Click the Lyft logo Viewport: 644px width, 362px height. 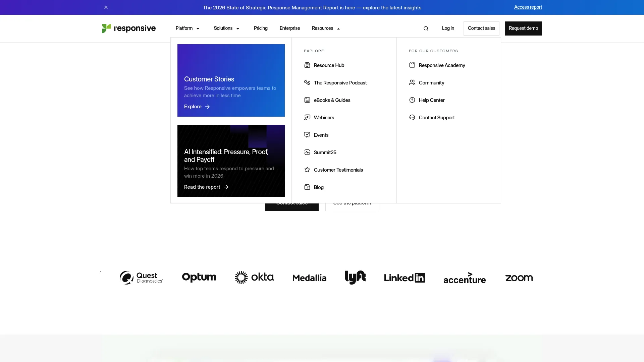pos(355,277)
